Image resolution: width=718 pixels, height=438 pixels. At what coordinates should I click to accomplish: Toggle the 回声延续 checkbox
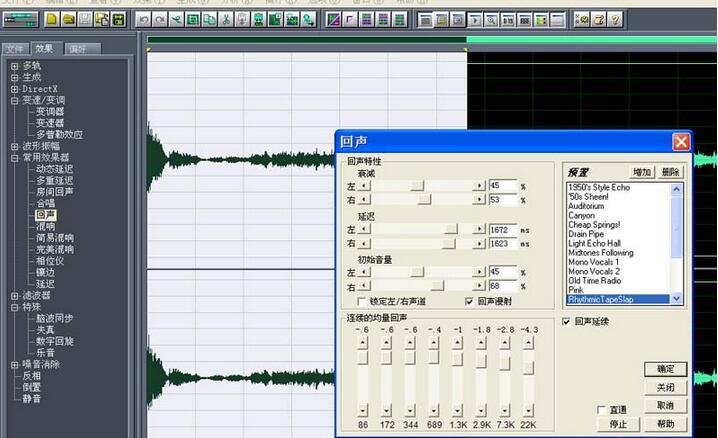coord(568,322)
